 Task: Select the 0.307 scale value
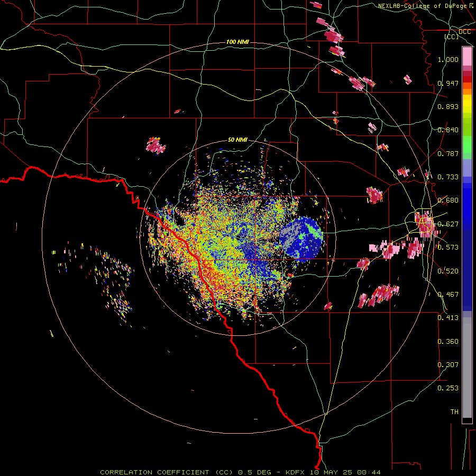tap(448, 364)
